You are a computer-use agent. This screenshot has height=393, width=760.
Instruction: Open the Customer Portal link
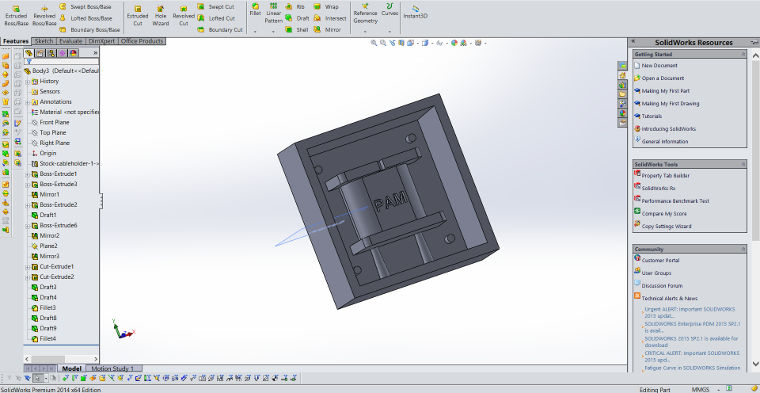pos(660,260)
